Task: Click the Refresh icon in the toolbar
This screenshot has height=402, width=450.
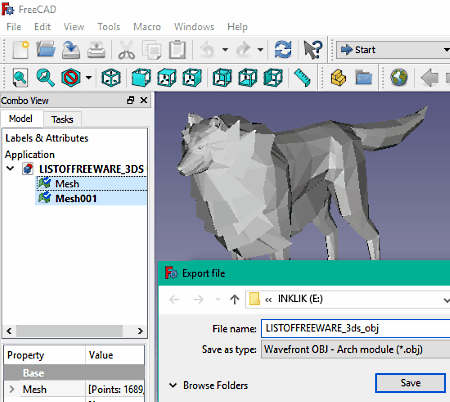Action: coord(283,50)
